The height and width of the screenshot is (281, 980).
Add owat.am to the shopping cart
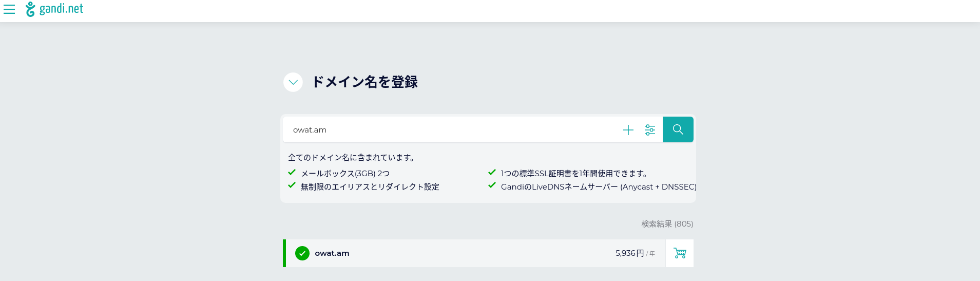point(680,253)
